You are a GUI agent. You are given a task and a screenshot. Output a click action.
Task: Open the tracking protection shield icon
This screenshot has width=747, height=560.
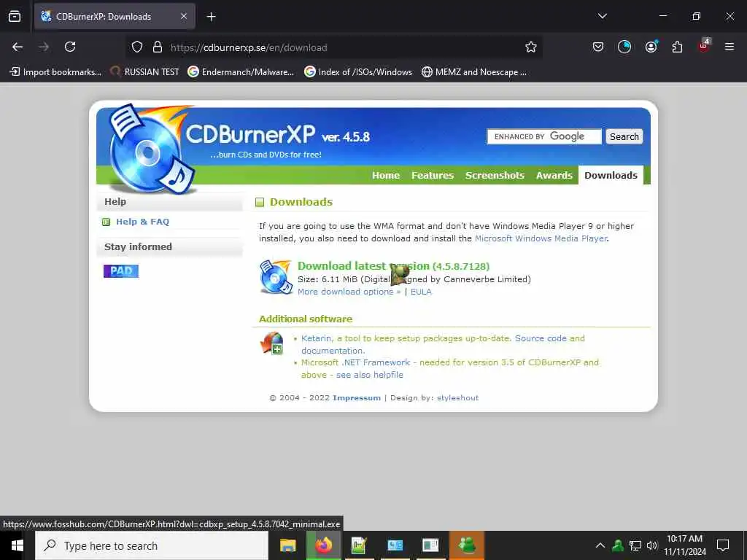pos(137,47)
